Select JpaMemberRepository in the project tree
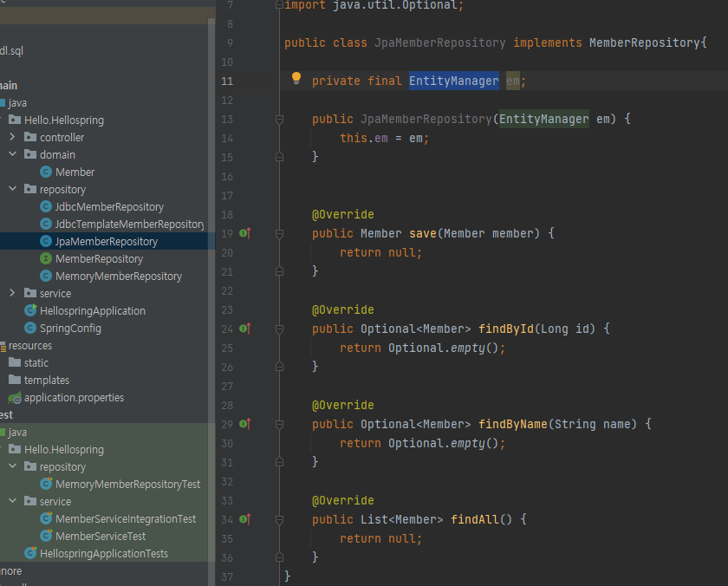This screenshot has height=586, width=728. (107, 242)
